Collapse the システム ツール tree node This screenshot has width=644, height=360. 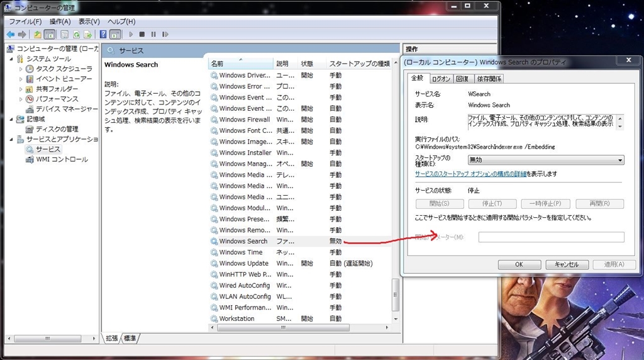point(11,59)
